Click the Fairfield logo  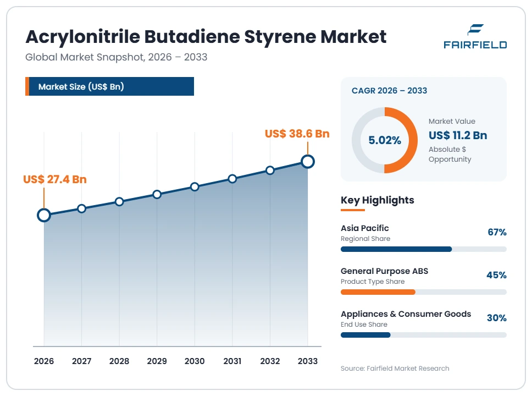475,37
